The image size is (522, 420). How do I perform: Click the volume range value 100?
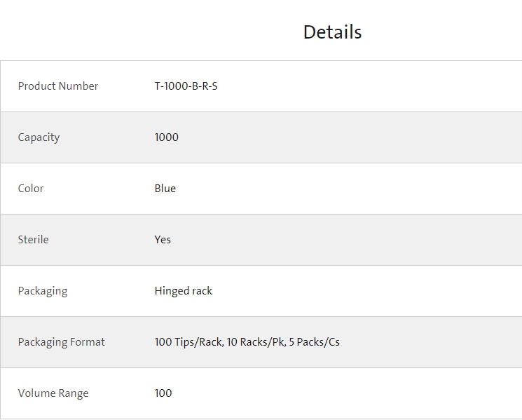[x=163, y=393]
